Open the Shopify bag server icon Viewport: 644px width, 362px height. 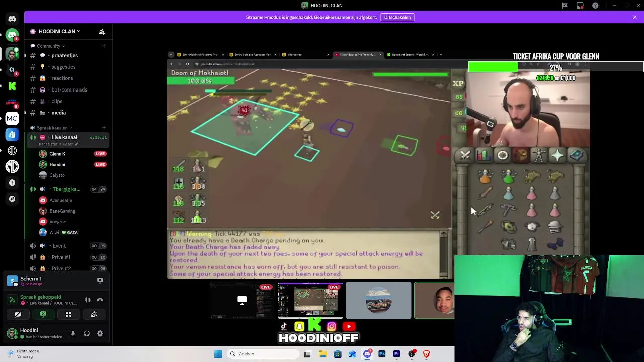[x=12, y=134]
